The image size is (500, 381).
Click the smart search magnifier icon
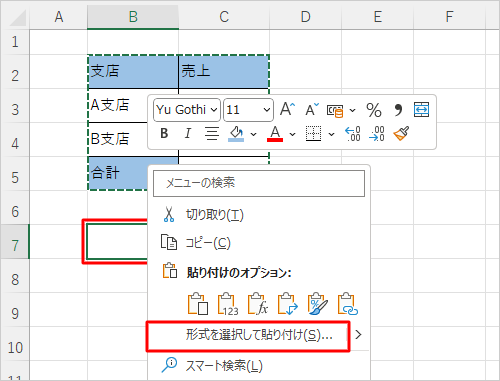pos(169,365)
